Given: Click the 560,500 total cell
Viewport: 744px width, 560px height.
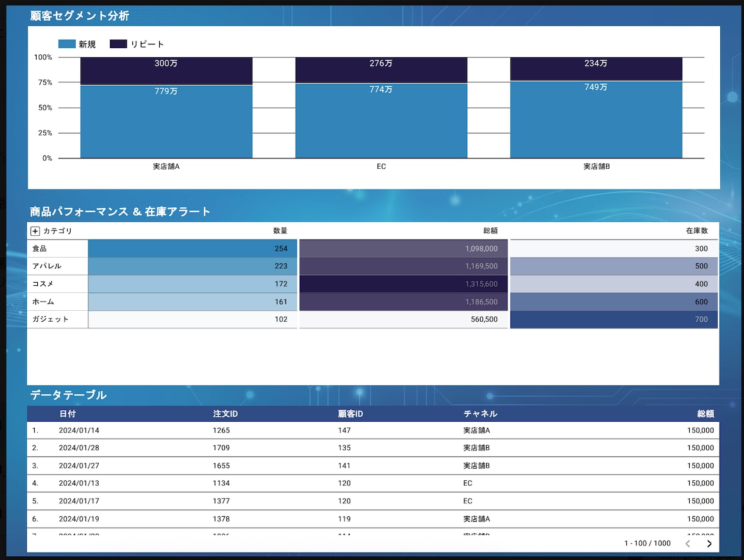Looking at the screenshot, I should coord(404,319).
